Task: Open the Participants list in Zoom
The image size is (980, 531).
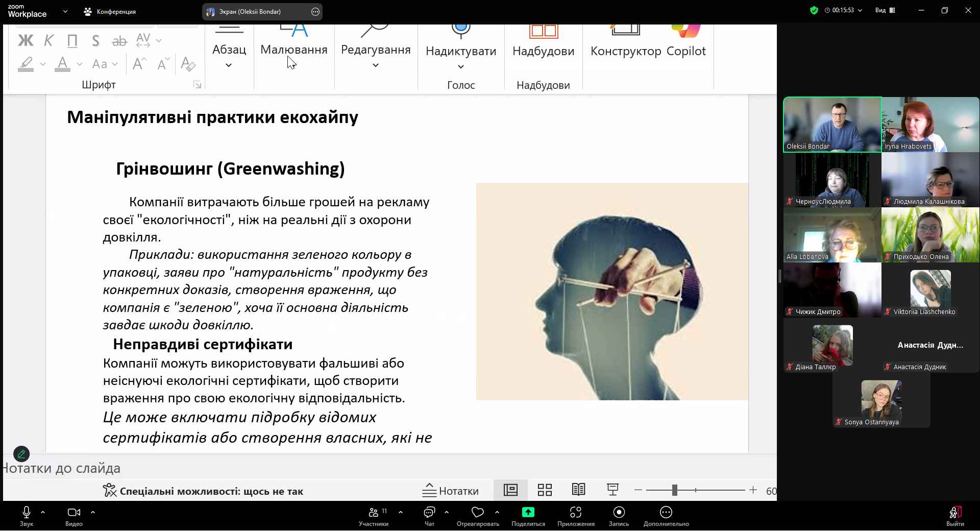Action: [x=374, y=515]
